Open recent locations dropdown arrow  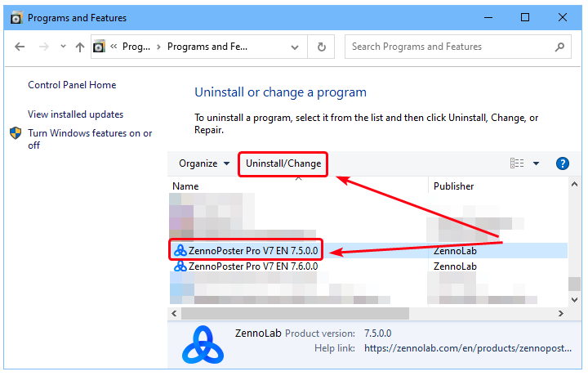[x=62, y=47]
